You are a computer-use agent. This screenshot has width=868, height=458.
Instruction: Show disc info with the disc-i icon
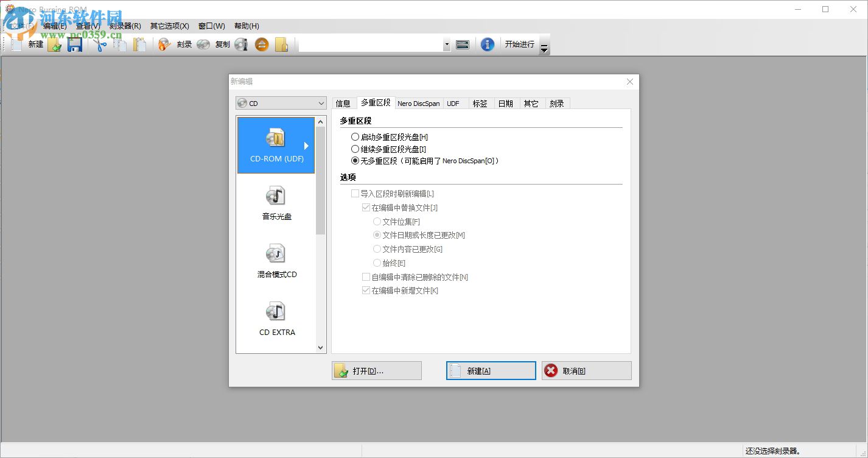tap(242, 44)
